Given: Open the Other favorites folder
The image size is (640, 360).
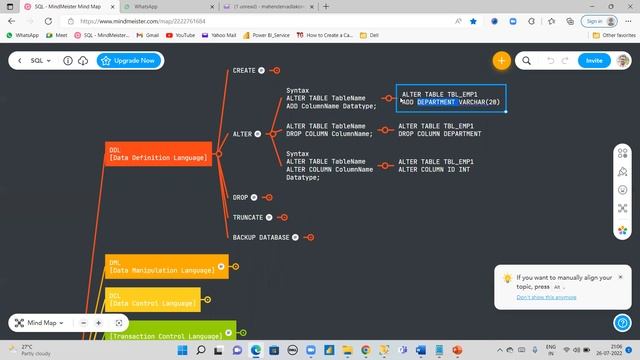Looking at the screenshot, I should pyautogui.click(x=614, y=36).
